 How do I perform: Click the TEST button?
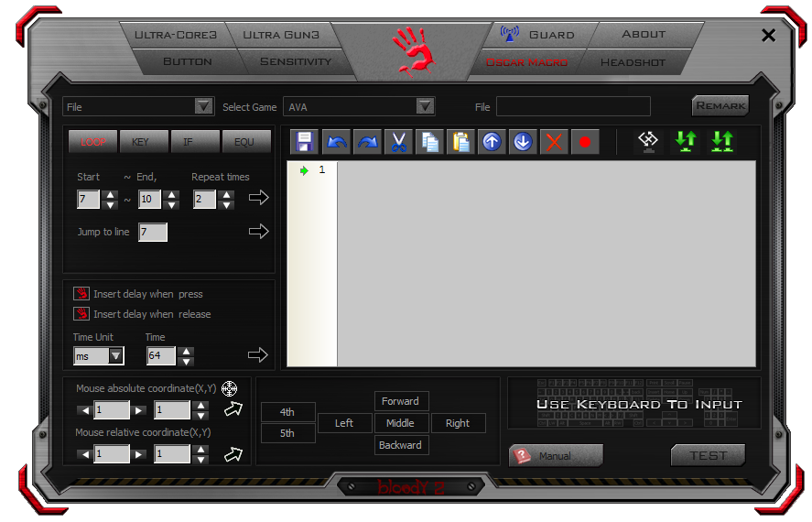(x=708, y=455)
